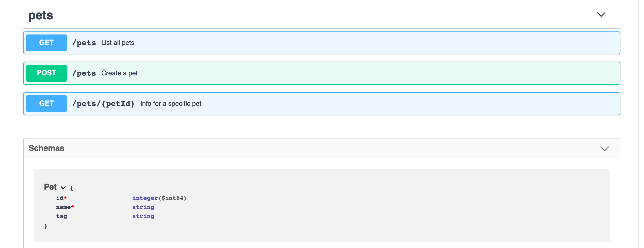Click the POST method badge for /pets
This screenshot has width=644, height=248.
click(46, 73)
